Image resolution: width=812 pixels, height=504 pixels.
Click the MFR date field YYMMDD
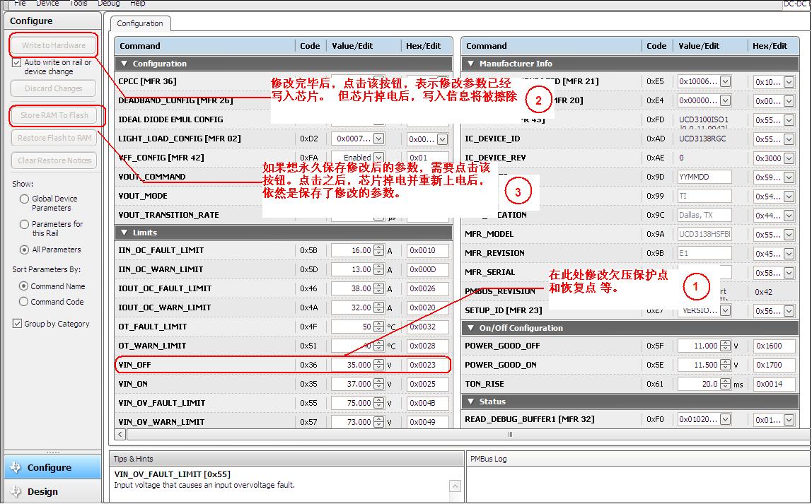(704, 177)
